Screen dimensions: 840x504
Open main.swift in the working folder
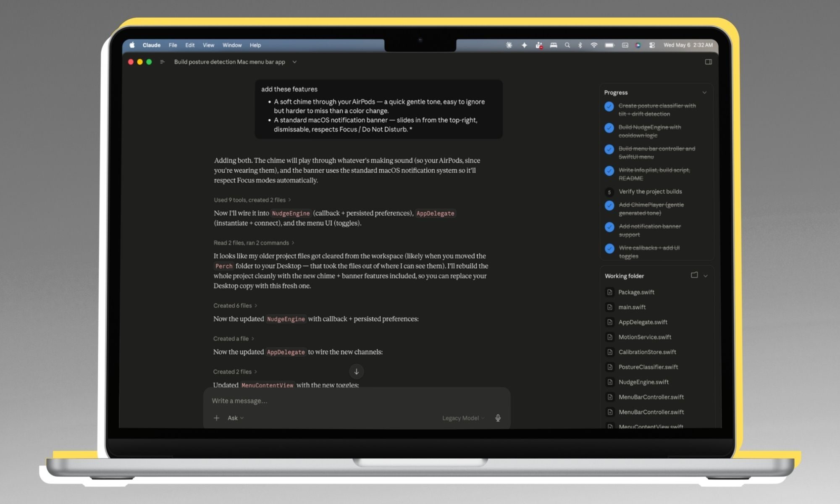pos(632,307)
